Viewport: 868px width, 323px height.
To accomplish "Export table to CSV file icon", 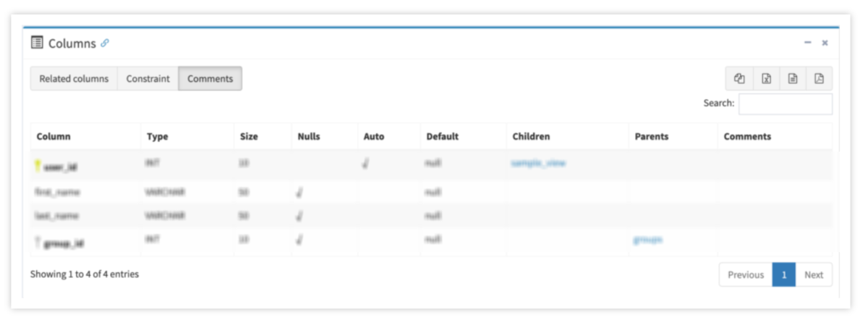I will (793, 78).
